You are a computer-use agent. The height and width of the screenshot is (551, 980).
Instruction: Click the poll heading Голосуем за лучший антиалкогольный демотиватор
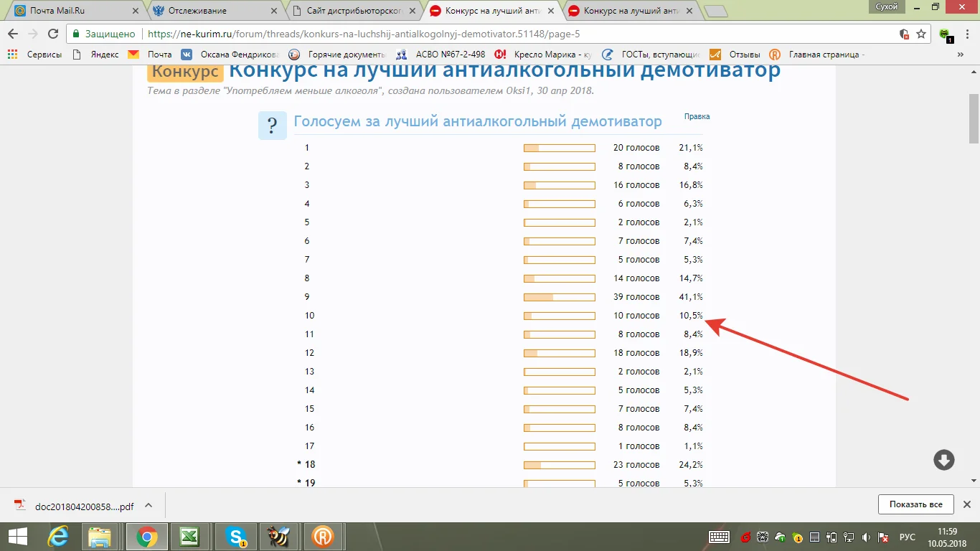478,121
